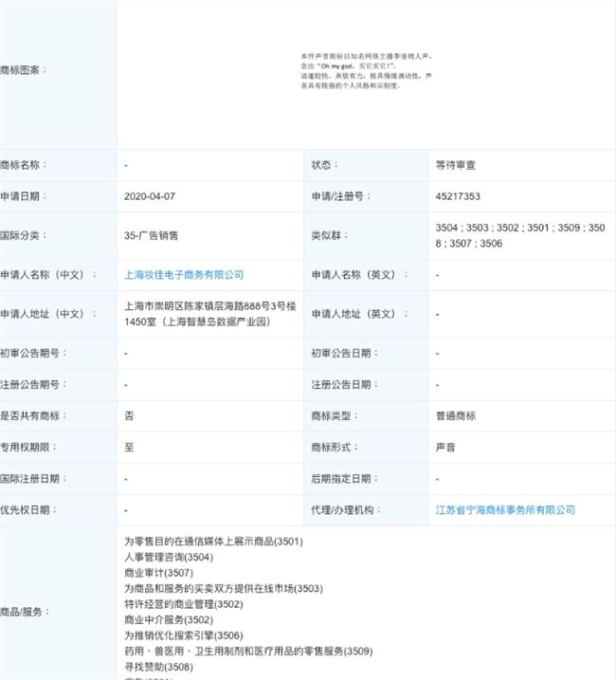Click the 商标图案 label
The width and height of the screenshot is (616, 680).
24,70
